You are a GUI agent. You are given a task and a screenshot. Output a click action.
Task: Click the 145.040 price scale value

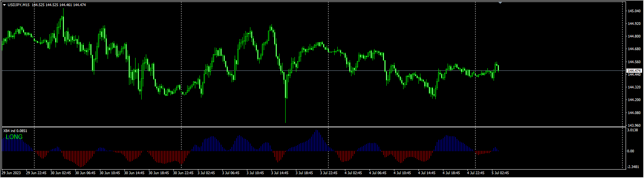pyautogui.click(x=634, y=11)
